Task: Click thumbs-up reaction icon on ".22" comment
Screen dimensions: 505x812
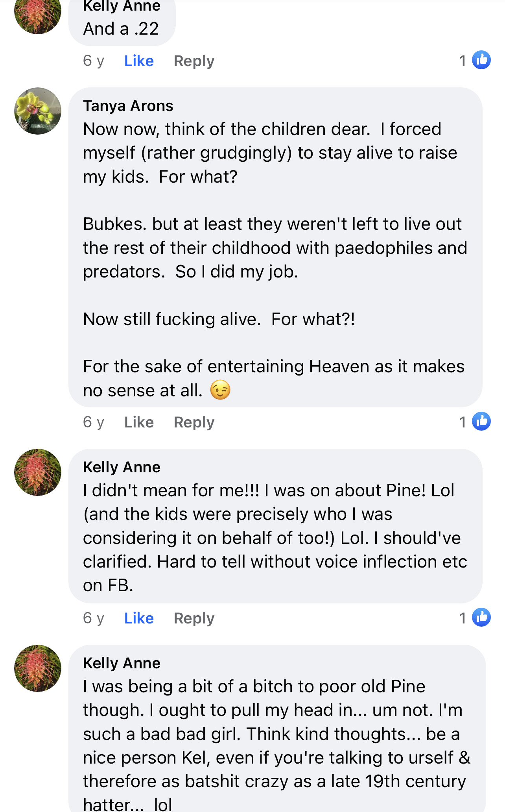Action: click(481, 60)
